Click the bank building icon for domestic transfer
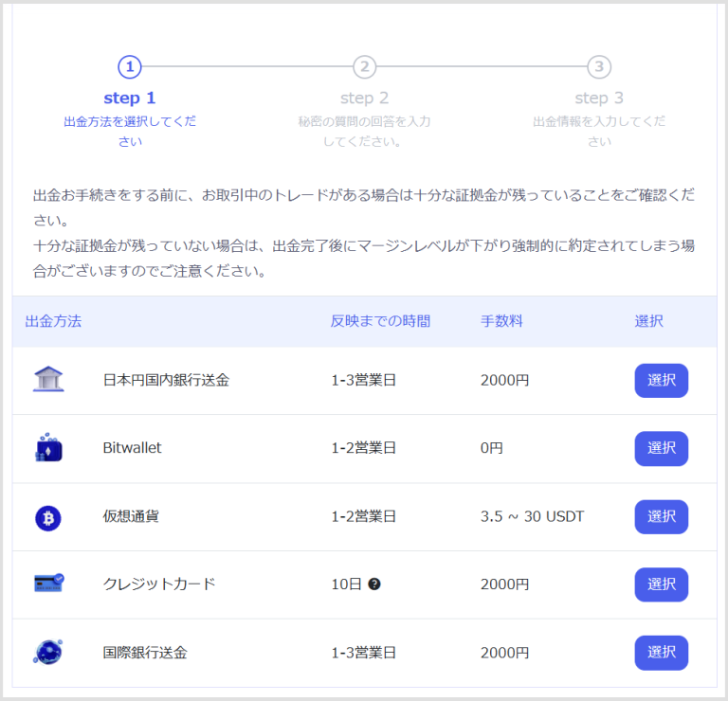 (48, 380)
